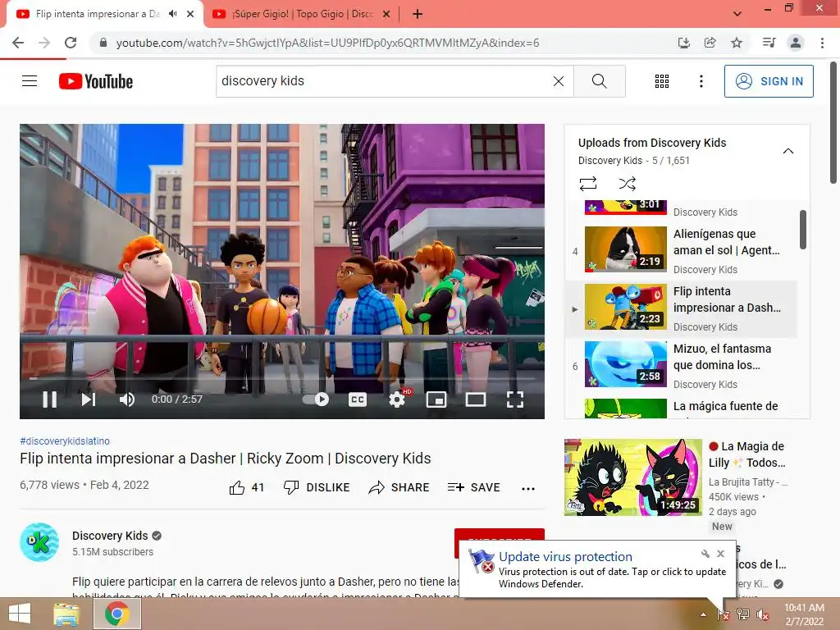Mute the video player volume icon
840x630 pixels.
127,399
